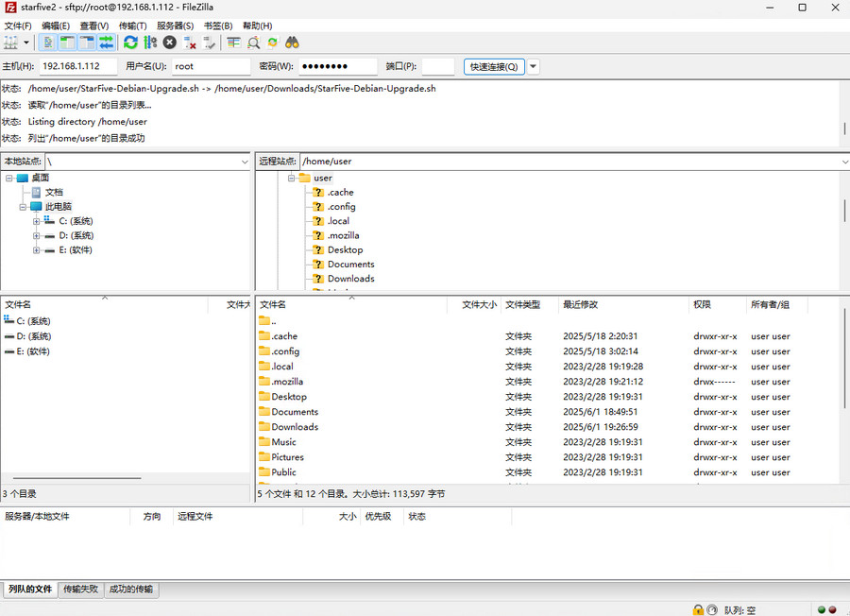Open the 帮助(H) menu
Screen dimensions: 850x616
tap(258, 26)
